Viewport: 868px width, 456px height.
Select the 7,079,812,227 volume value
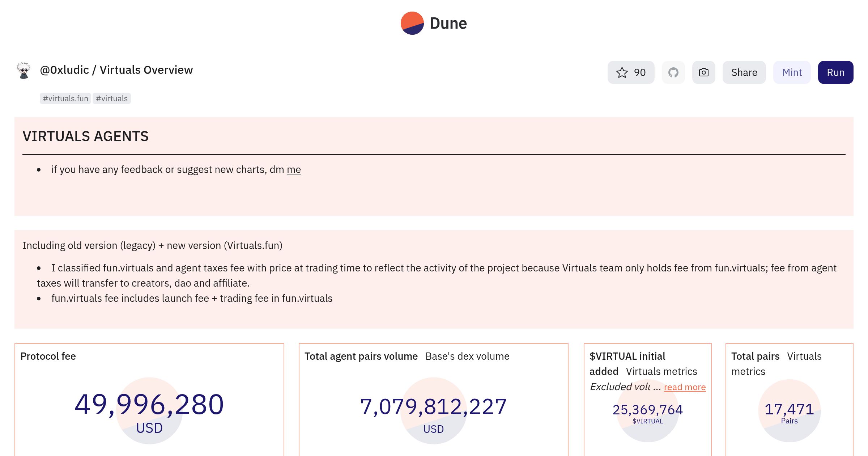pos(433,406)
